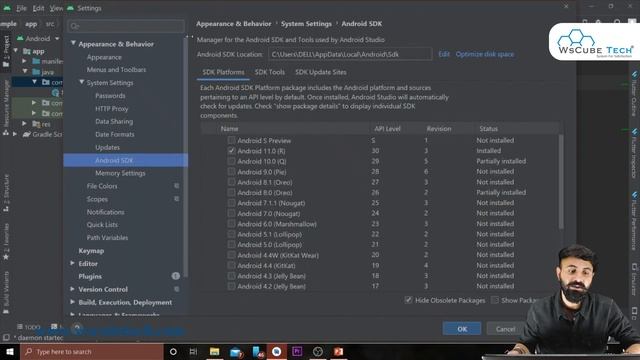640x360 pixels.
Task: Click the Plugins update badge
Action: pos(176,276)
